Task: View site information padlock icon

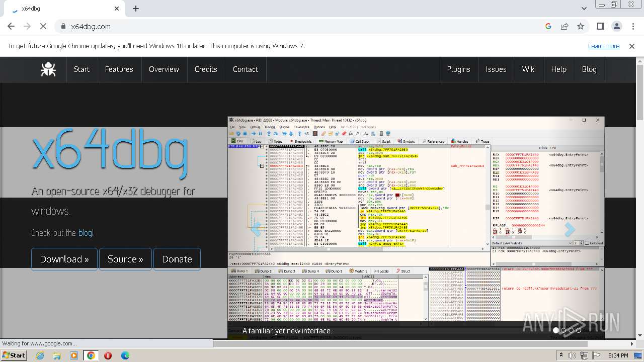Action: click(63, 26)
